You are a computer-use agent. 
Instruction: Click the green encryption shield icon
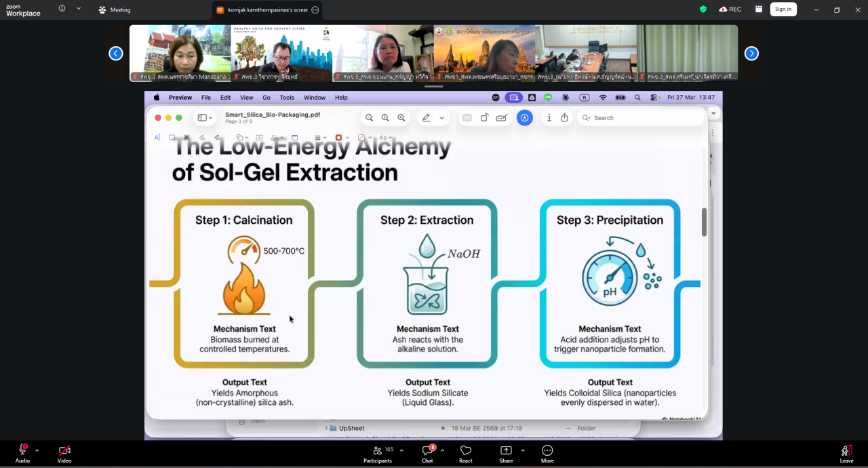click(703, 9)
